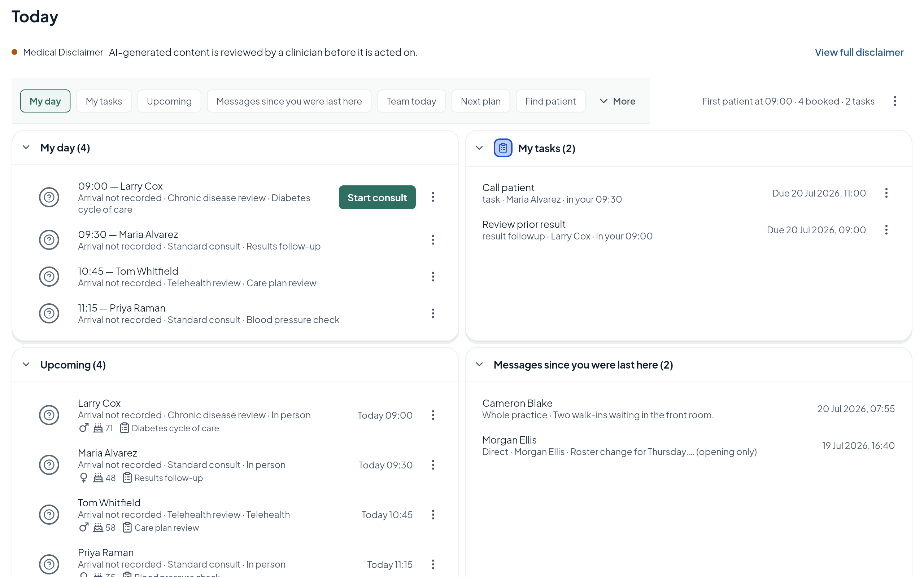Image resolution: width=924 pixels, height=577 pixels.
Task: Click Priya Raman arrival status icon in My day
Action: pos(49,313)
